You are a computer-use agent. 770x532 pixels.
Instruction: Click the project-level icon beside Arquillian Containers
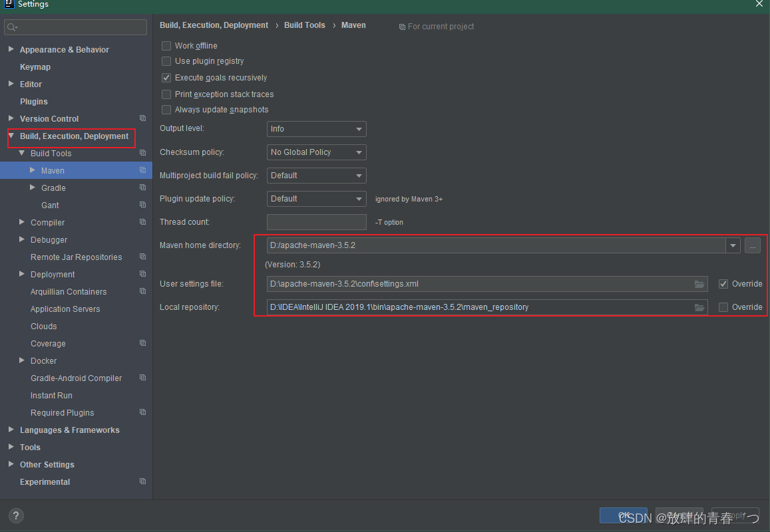pyautogui.click(x=143, y=291)
